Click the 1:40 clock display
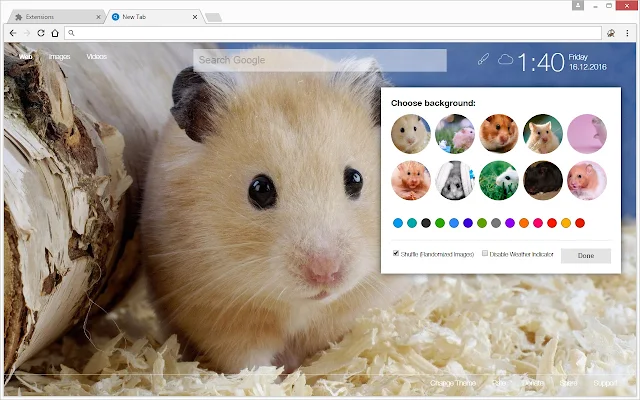 click(x=541, y=62)
